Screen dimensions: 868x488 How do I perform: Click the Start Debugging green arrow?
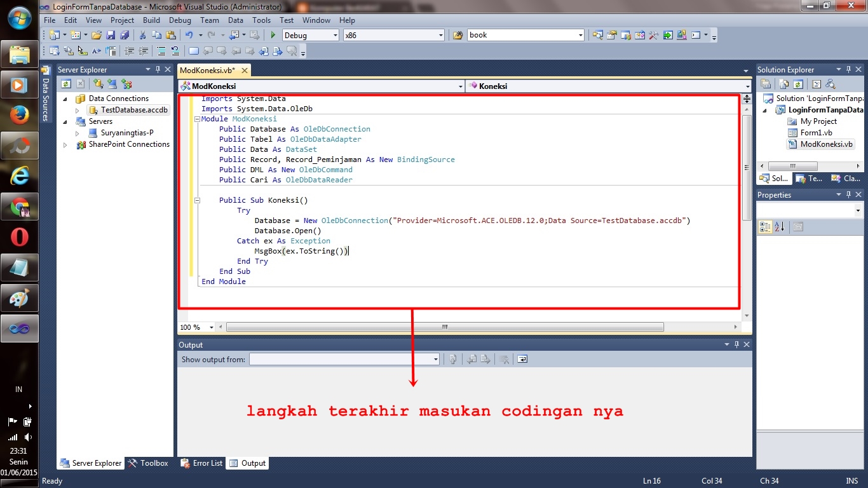[x=272, y=35]
